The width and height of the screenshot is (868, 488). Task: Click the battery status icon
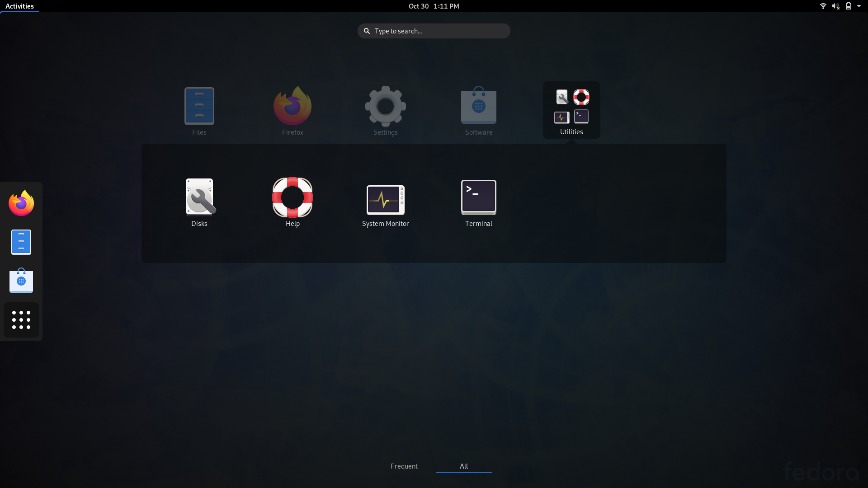(849, 6)
